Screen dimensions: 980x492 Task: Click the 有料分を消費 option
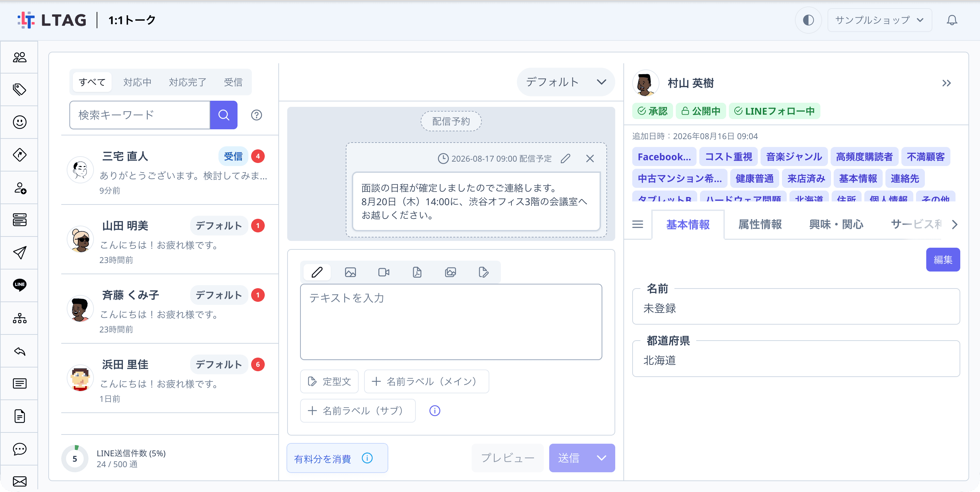click(337, 458)
